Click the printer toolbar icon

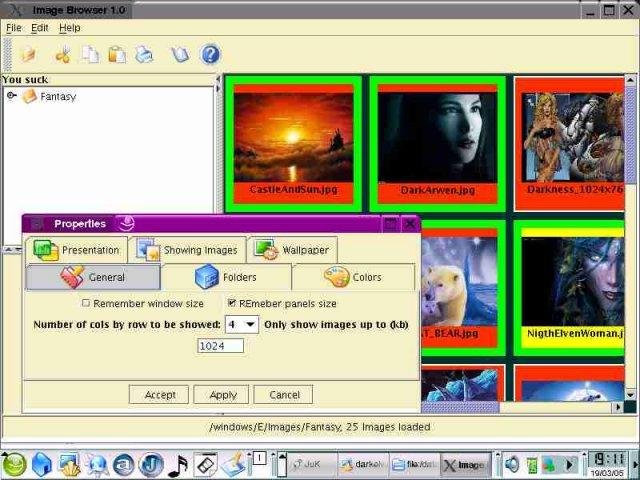[144, 54]
